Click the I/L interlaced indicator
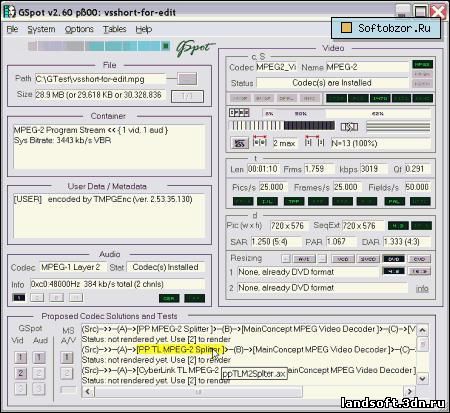Viewport: 450px width, 413px height. (x=267, y=201)
